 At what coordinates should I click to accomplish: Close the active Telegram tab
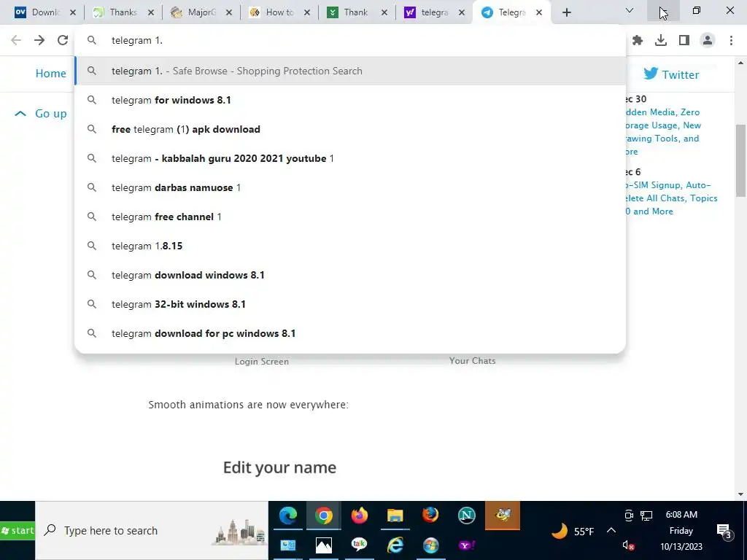point(539,12)
